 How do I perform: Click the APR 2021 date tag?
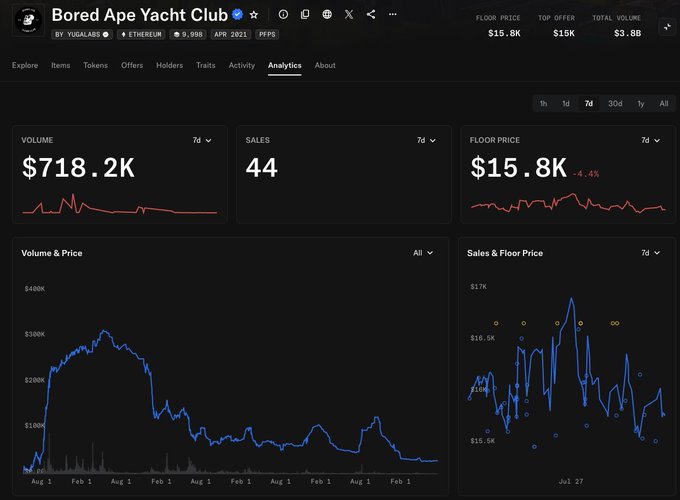(x=231, y=34)
